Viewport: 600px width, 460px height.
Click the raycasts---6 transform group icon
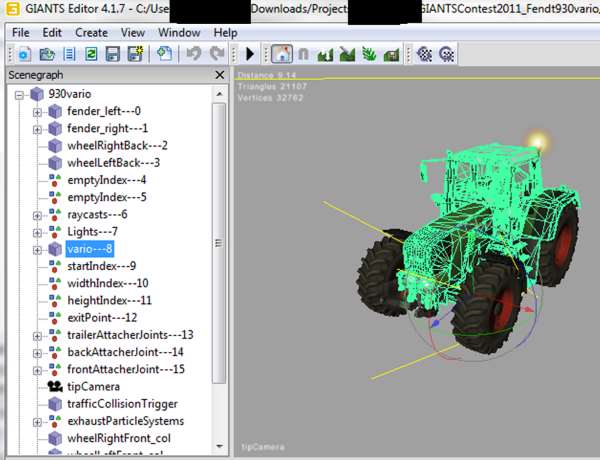pos(55,214)
